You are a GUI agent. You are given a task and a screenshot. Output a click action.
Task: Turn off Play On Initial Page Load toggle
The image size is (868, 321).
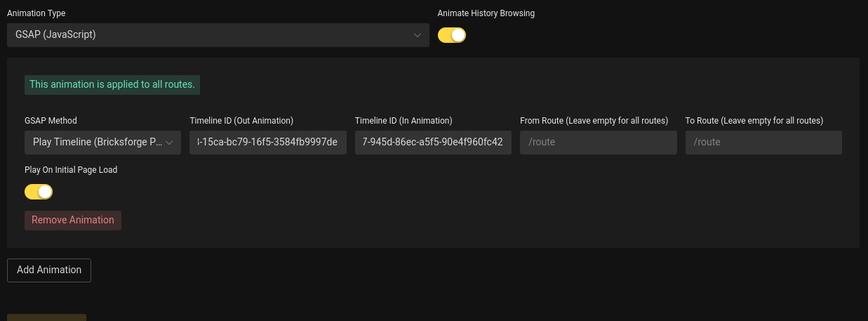tap(39, 192)
